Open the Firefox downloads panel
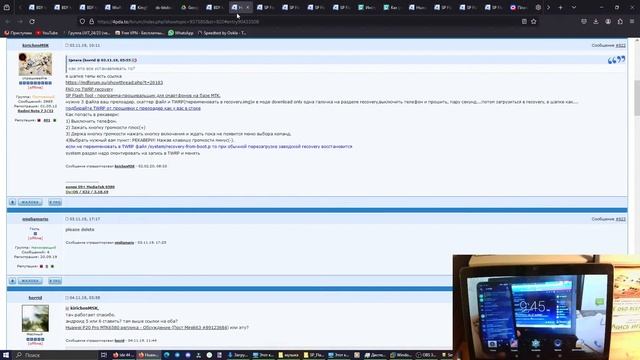The width and height of the screenshot is (640, 360). coord(596,21)
